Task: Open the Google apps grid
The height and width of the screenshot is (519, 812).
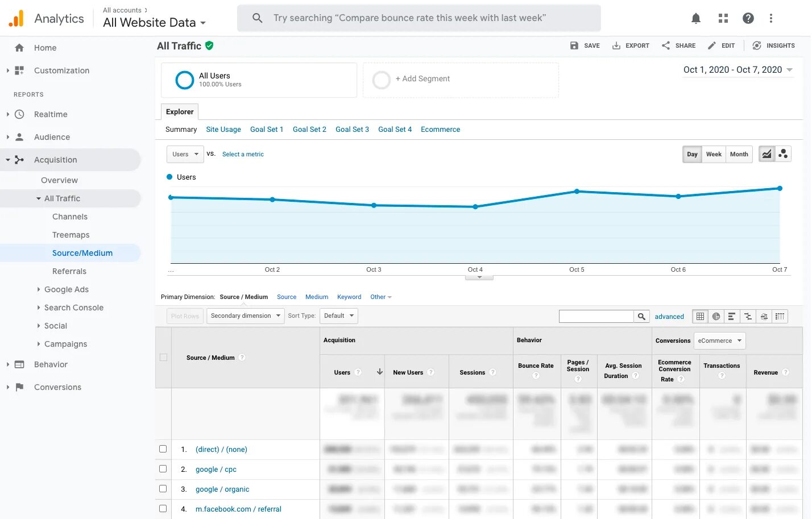Action: tap(723, 18)
